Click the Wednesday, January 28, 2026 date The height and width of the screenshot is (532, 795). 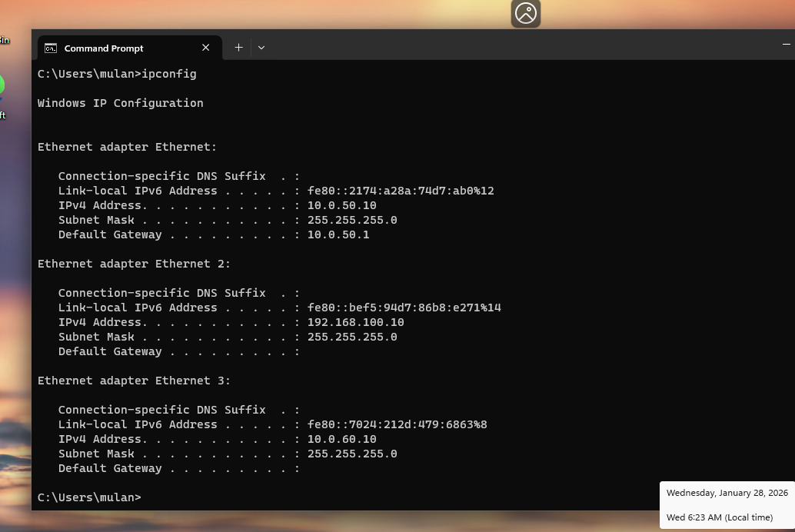click(727, 493)
